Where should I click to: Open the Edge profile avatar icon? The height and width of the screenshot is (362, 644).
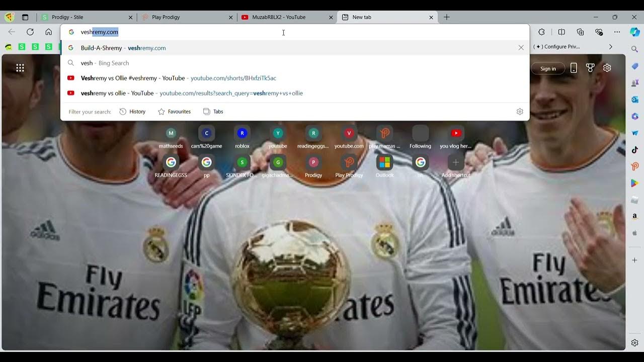[x=9, y=17]
